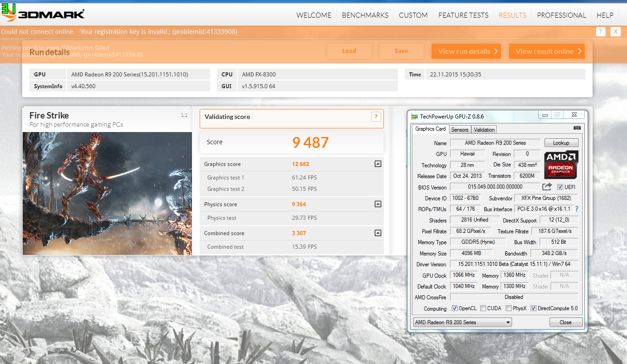The height and width of the screenshot is (364, 627).
Task: Toggle the CUDA checkbox
Action: coord(483,308)
